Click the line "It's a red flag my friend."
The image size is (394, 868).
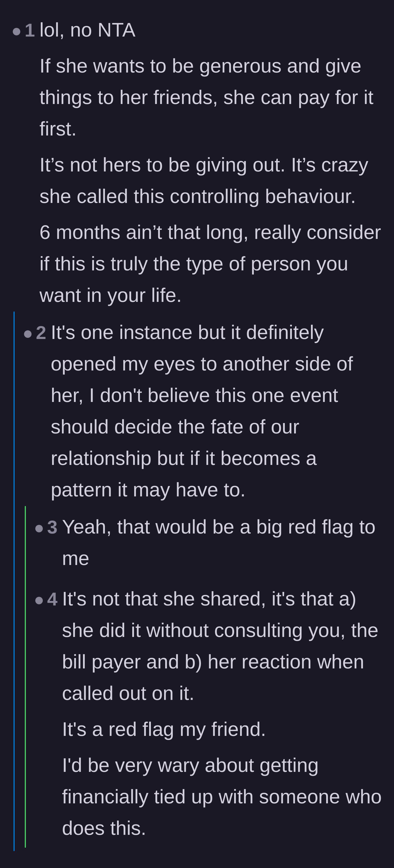pos(164,729)
